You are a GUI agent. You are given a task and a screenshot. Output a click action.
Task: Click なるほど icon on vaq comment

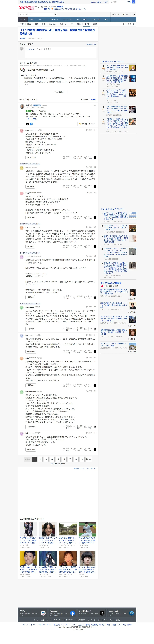coord(75,218)
